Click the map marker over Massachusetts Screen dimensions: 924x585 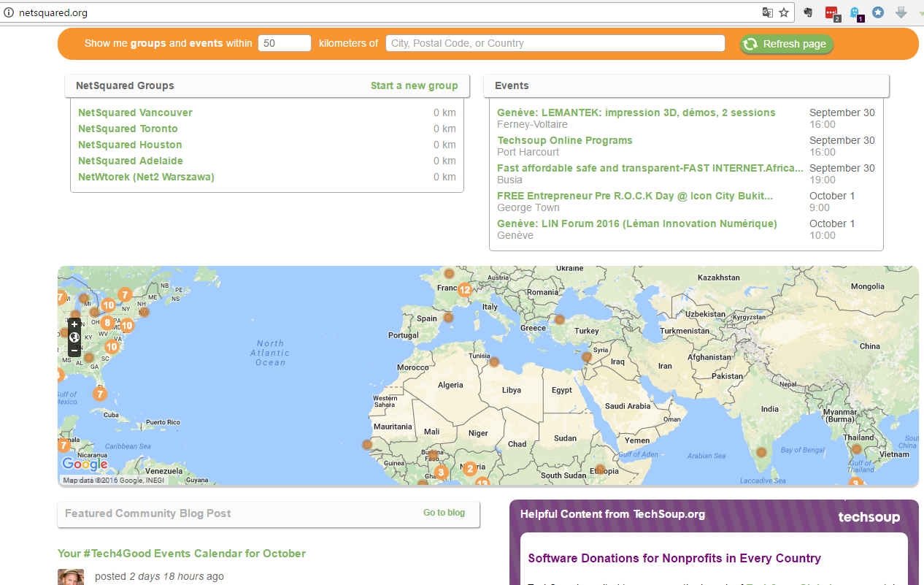[144, 312]
